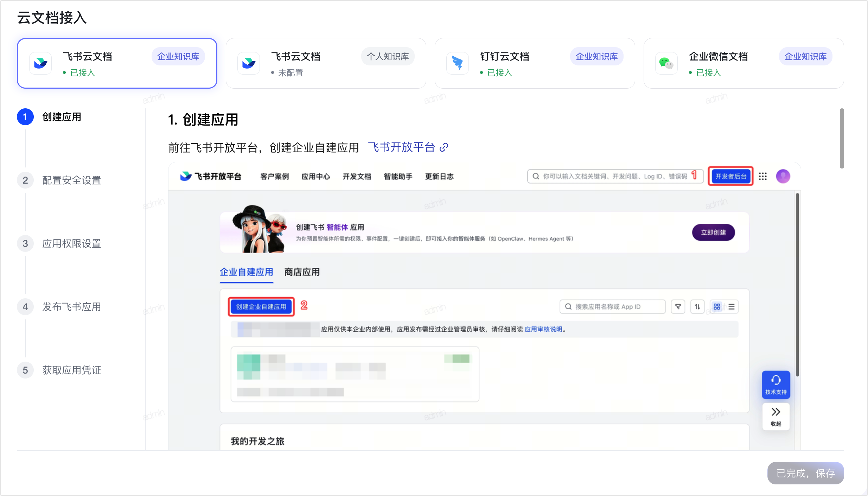Open the 飞书开放平台 link
Screen dimensions: 868x496
402,147
